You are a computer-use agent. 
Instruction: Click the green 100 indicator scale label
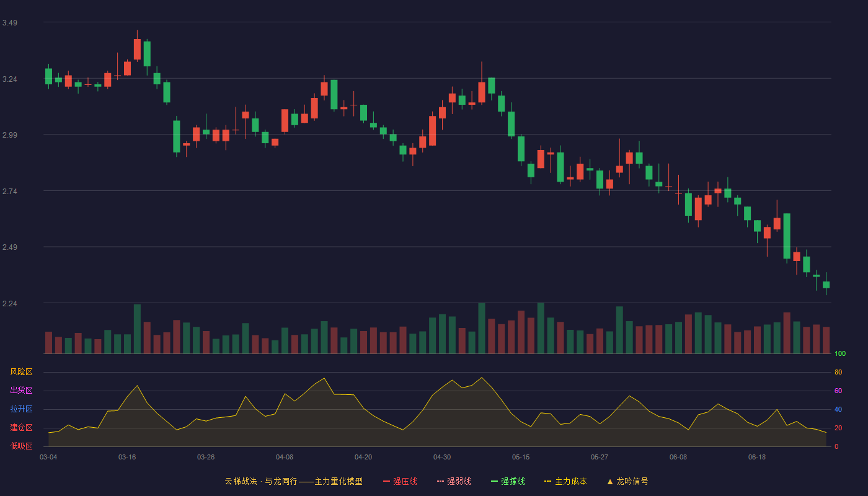840,354
